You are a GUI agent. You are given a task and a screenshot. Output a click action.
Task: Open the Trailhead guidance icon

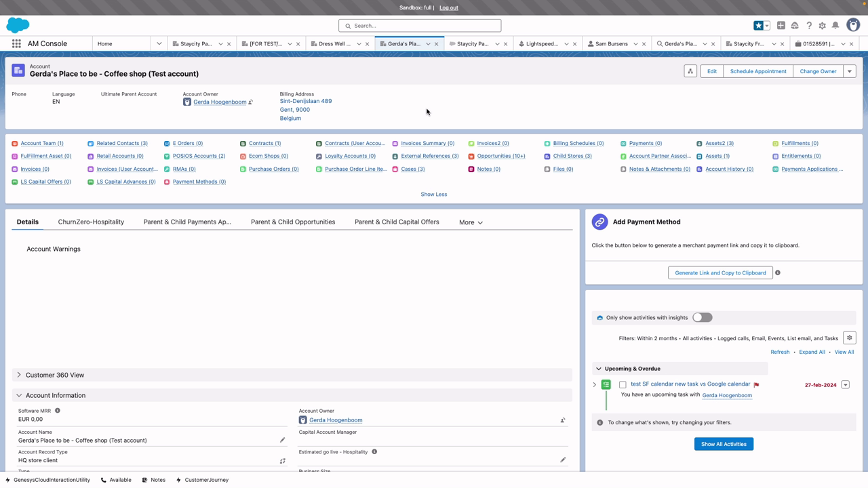click(x=795, y=26)
